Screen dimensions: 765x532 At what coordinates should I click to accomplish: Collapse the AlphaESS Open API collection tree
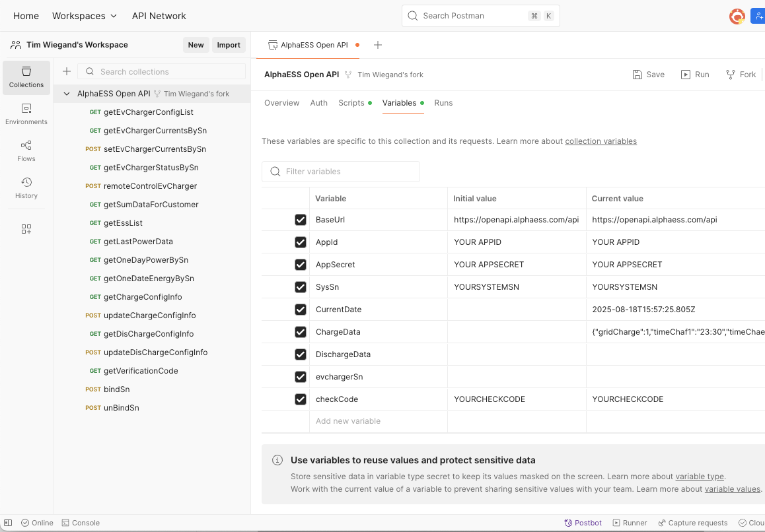pyautogui.click(x=67, y=94)
